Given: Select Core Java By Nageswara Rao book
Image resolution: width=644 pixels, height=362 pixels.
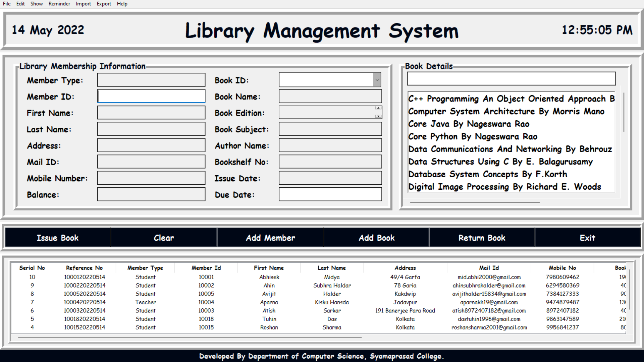Looking at the screenshot, I should click(469, 124).
